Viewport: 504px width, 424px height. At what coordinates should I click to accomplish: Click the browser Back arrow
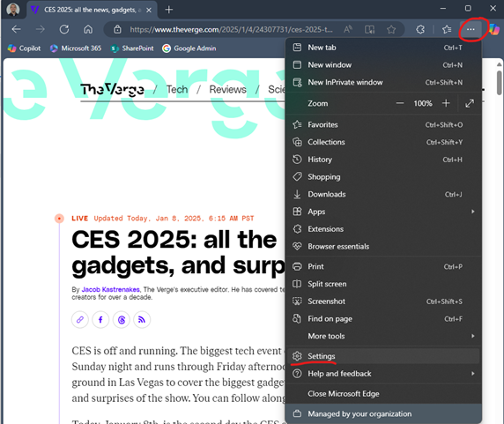(16, 30)
